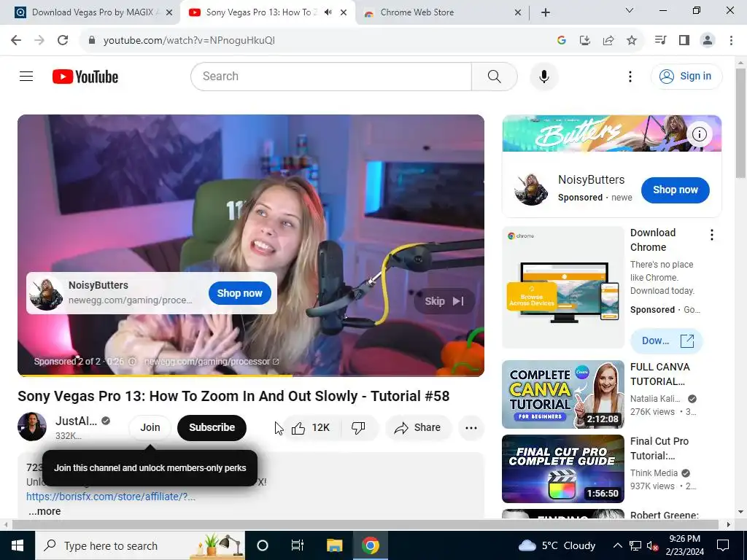The height and width of the screenshot is (560, 747).
Task: Close the Sony Vegas Pro 13 tab
Action: tap(344, 12)
